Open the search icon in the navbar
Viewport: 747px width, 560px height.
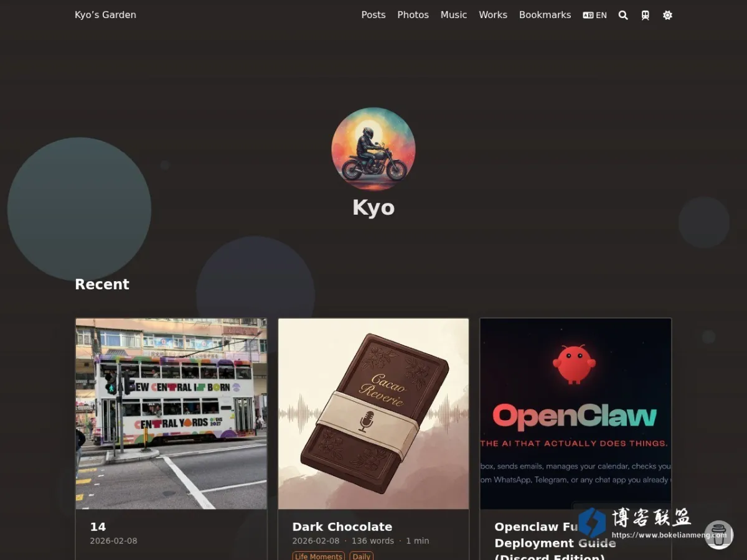(x=623, y=15)
